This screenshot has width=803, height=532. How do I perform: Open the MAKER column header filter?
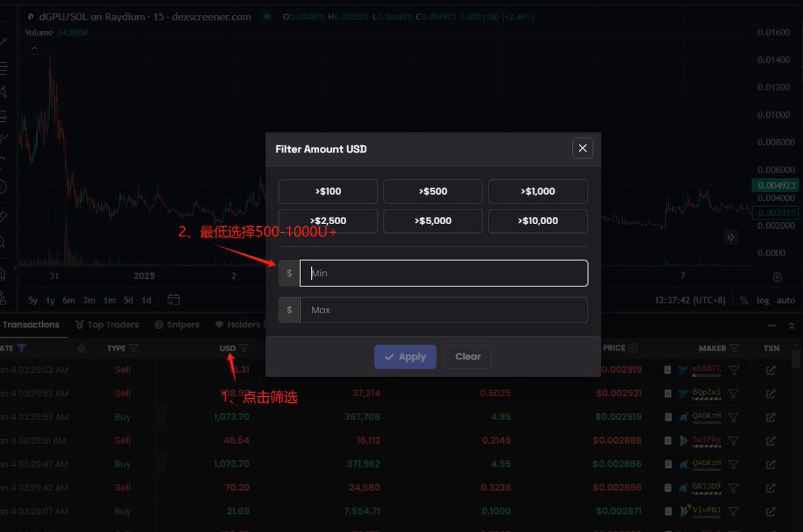coord(734,348)
